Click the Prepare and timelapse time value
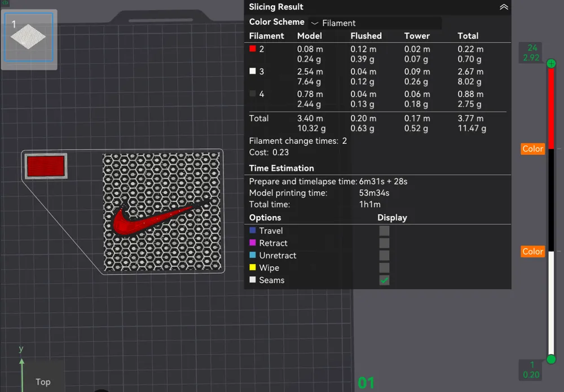Image resolution: width=564 pixels, height=392 pixels. tap(383, 181)
